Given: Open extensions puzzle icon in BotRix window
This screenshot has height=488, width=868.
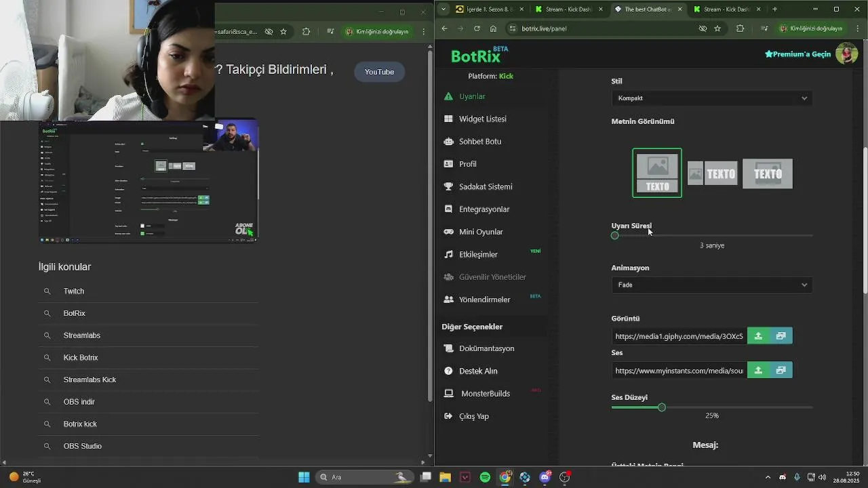Looking at the screenshot, I should (740, 28).
